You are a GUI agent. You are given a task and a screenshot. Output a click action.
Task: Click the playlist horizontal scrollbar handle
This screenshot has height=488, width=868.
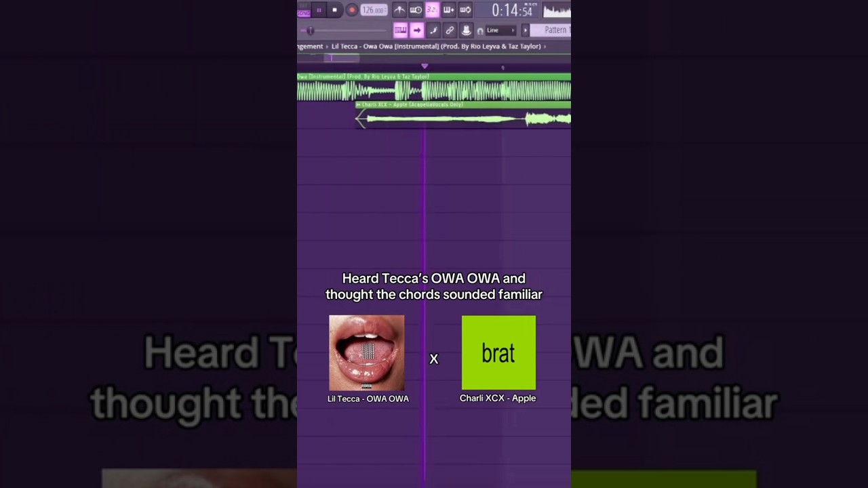(x=342, y=58)
